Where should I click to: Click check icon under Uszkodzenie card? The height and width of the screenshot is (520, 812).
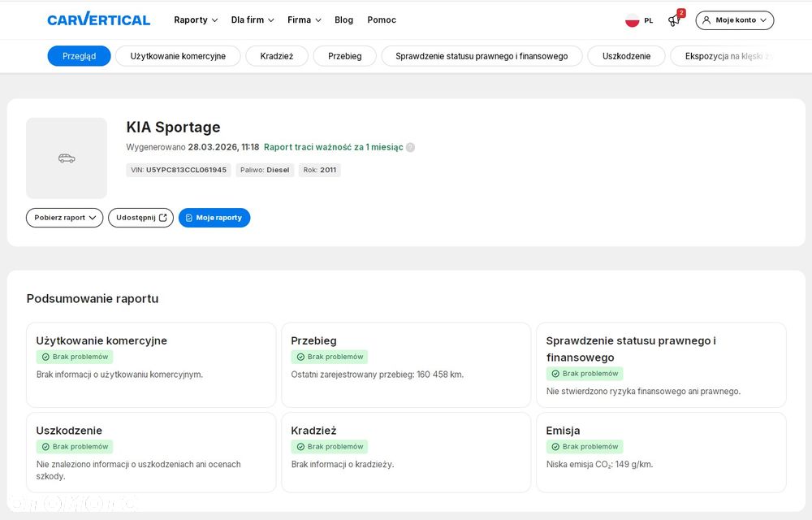(45, 446)
